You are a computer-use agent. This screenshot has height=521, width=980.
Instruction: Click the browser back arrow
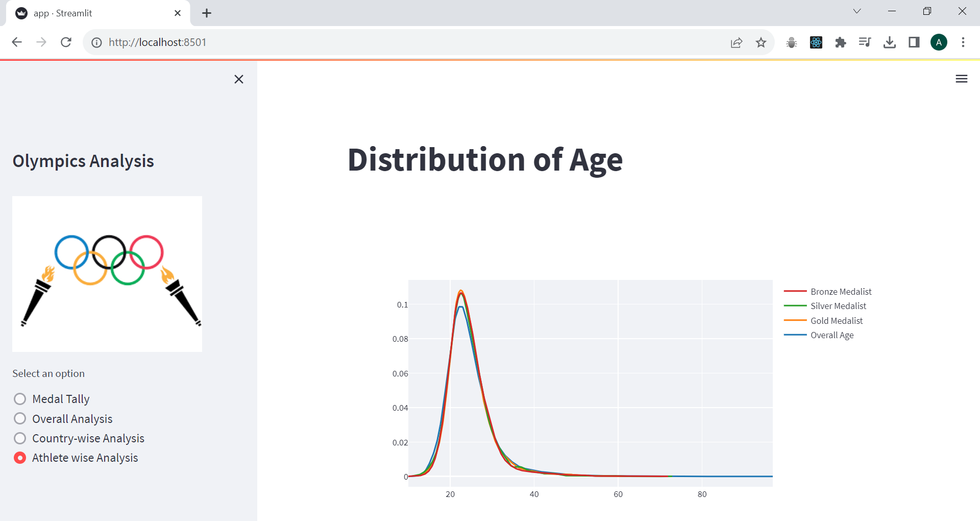17,42
